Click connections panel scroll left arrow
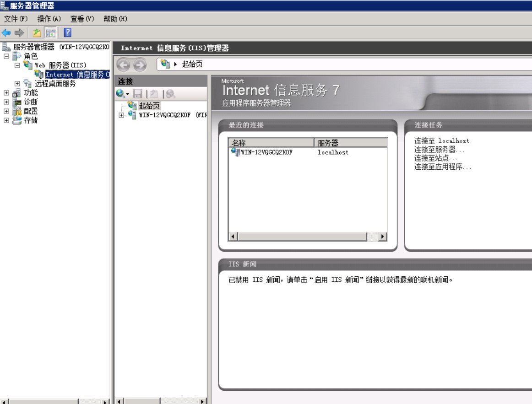The image size is (532, 404). click(119, 401)
